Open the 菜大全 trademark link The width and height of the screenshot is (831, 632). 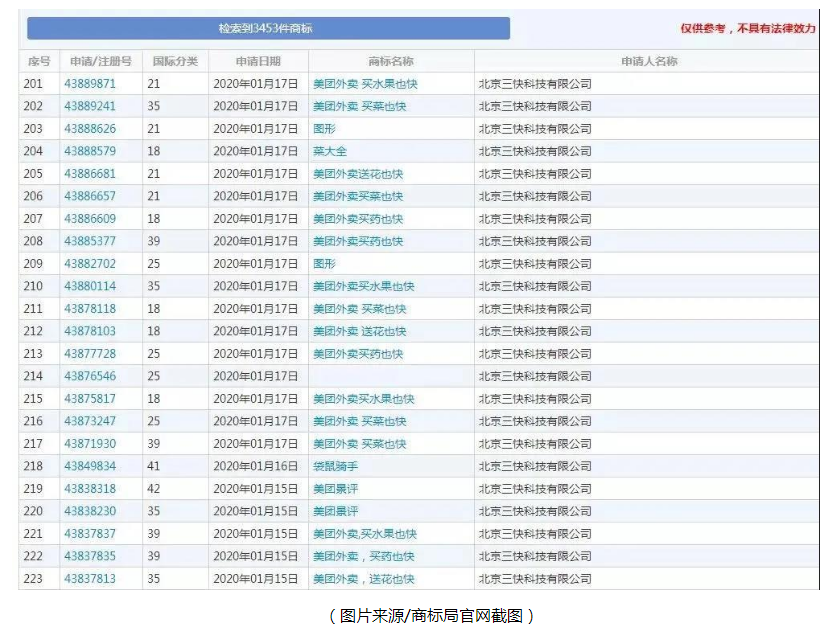[329, 151]
